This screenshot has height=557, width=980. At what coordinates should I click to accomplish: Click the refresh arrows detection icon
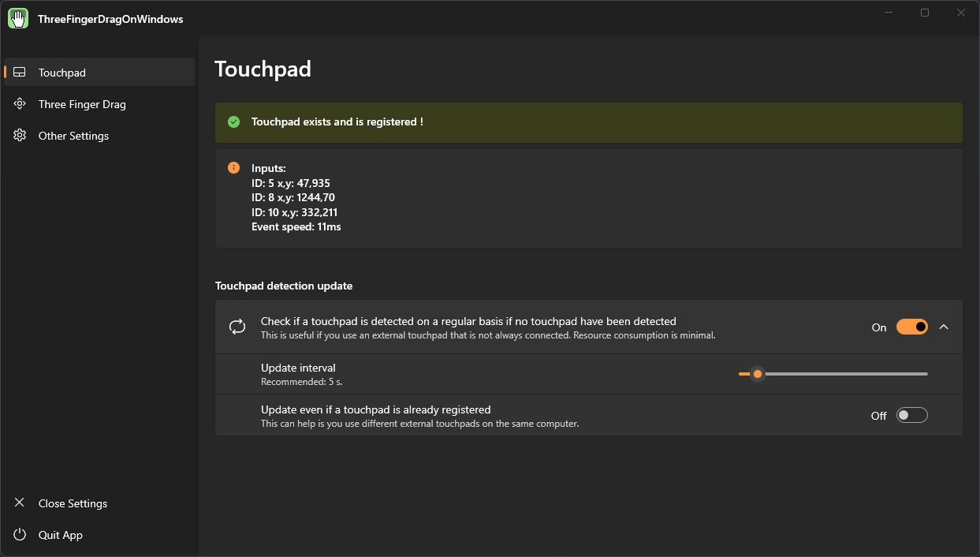237,327
